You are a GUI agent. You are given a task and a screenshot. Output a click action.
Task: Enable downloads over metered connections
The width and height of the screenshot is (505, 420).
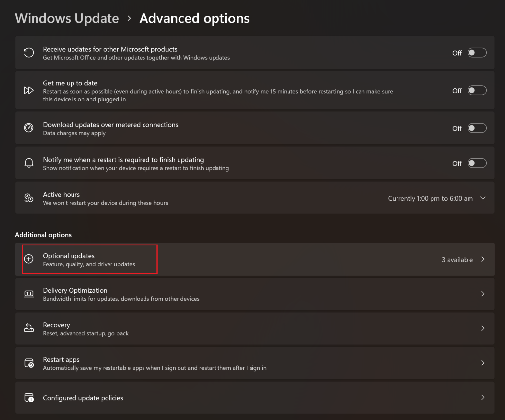(476, 127)
